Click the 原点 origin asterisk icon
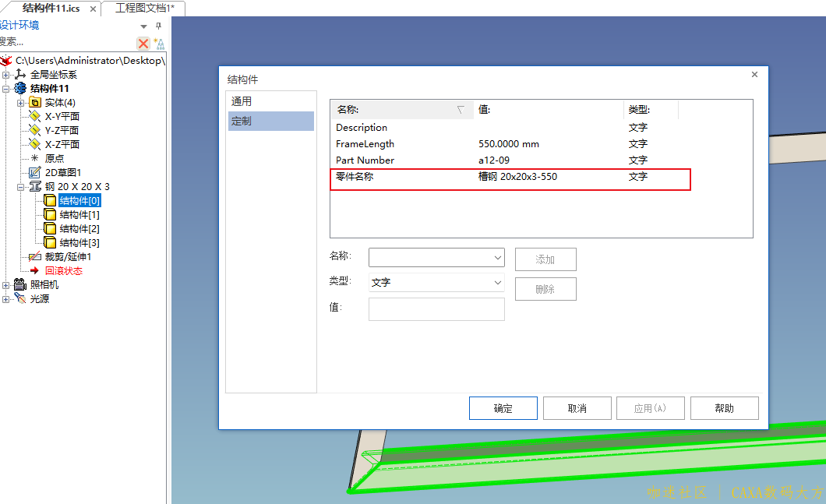This screenshot has height=504, width=826. tap(35, 158)
